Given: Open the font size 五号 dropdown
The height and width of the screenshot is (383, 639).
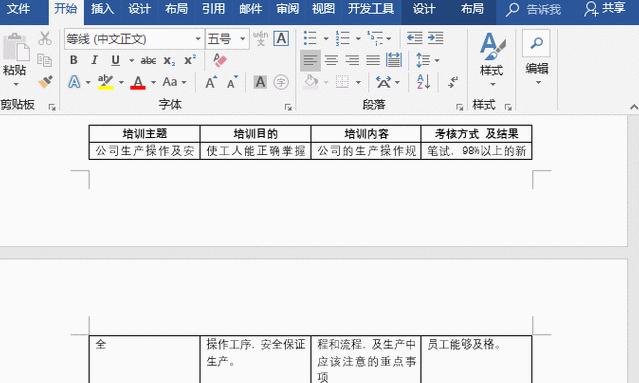Looking at the screenshot, I should pyautogui.click(x=242, y=39).
